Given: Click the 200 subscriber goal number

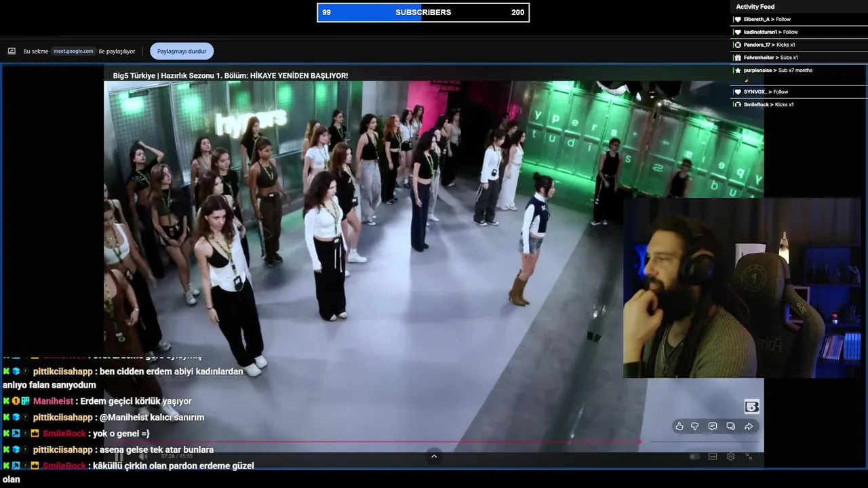Looking at the screenshot, I should tap(517, 12).
